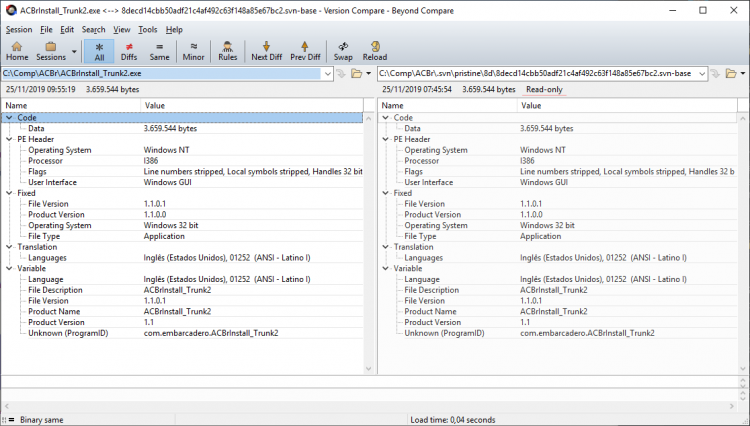Browse for left file folder icon

(356, 74)
